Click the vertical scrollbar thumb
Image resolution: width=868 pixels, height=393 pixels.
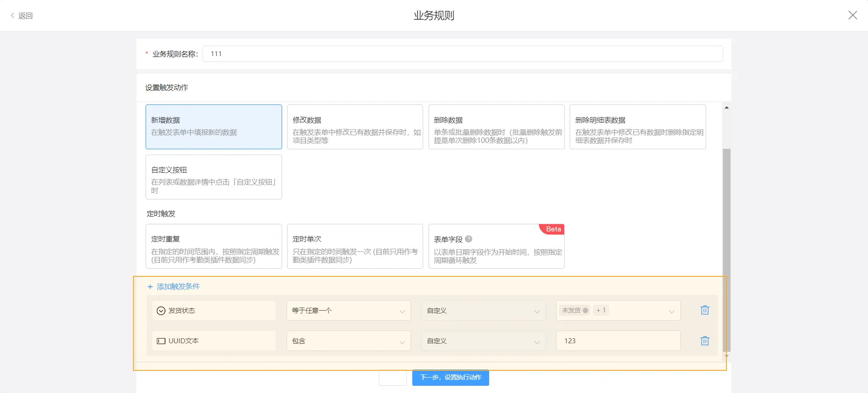726,249
